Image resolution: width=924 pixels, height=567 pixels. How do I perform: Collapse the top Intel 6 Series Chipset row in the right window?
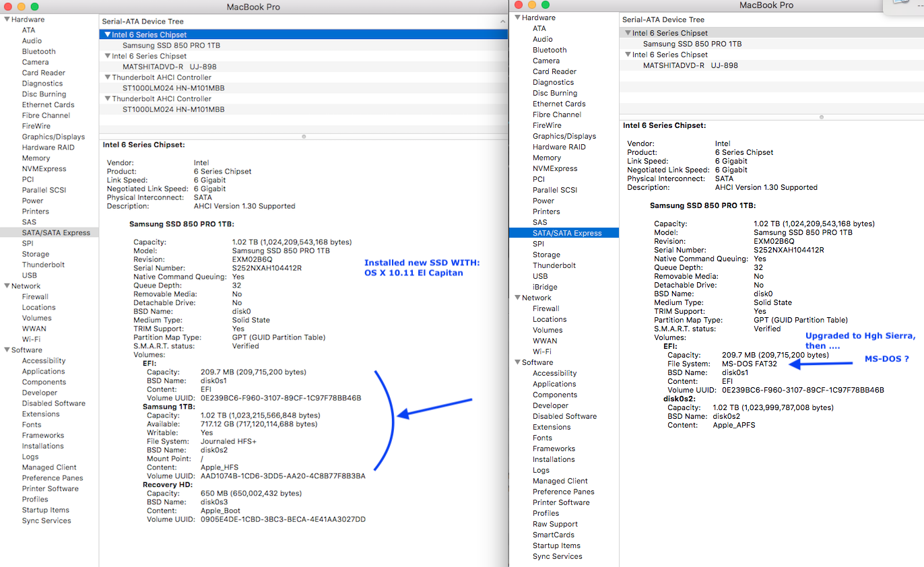627,33
